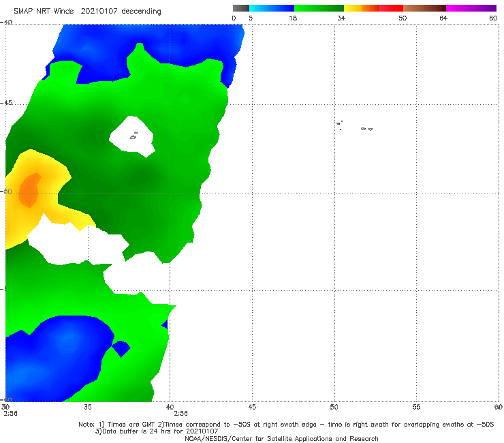Click the NOAA/NESDIS credit line

point(281,439)
